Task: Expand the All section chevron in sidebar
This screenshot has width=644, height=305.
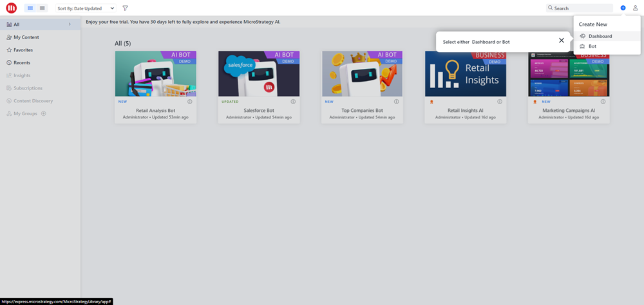Action: point(70,24)
